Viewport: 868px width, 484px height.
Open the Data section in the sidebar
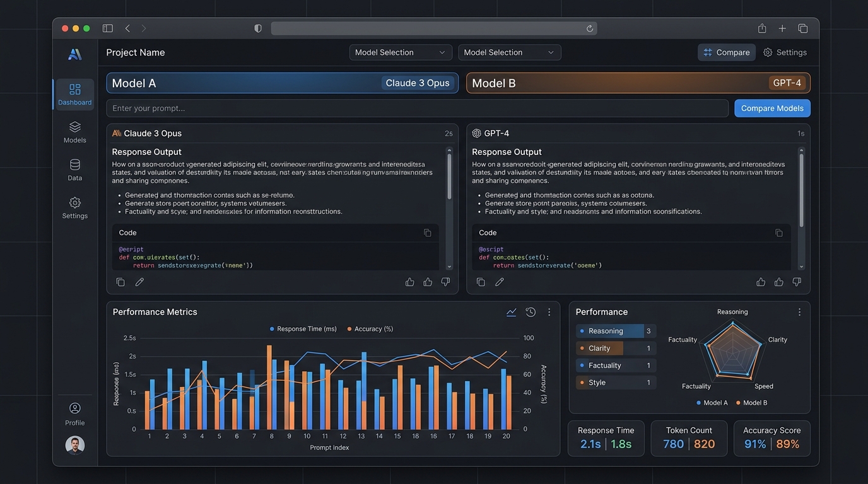(74, 170)
